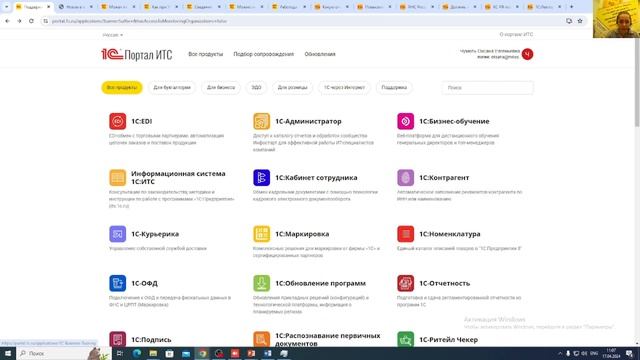Open the 1С:EDI title link
The image size is (640, 360).
(142, 121)
